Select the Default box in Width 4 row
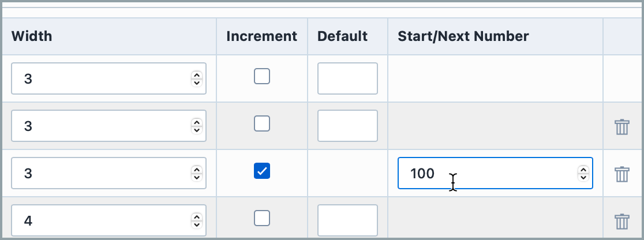This screenshot has height=240, width=644. point(347,220)
